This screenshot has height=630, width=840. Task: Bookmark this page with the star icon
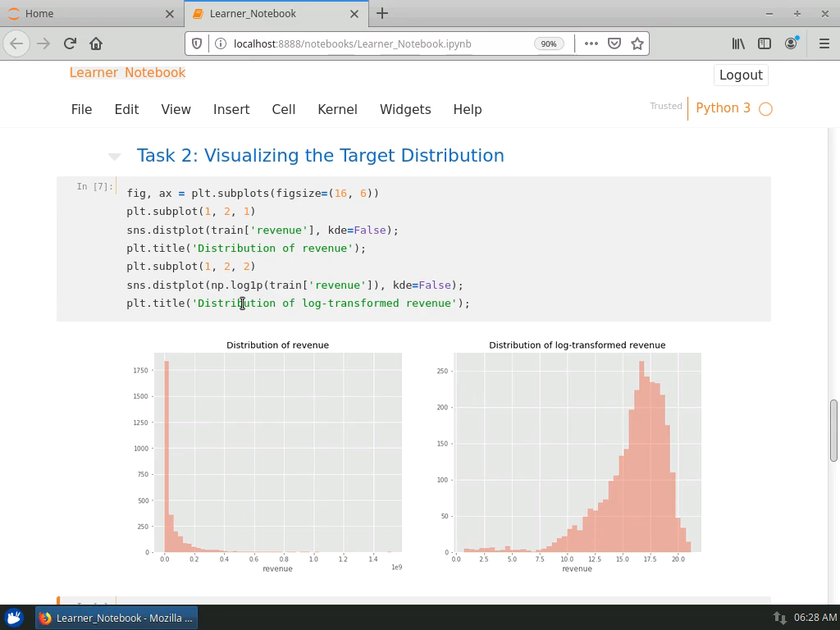(637, 44)
